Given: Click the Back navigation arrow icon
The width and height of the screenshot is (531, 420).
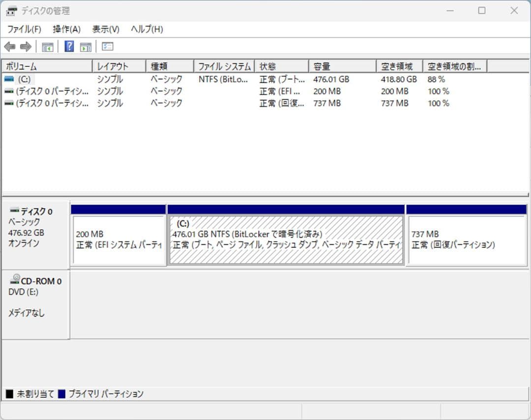Looking at the screenshot, I should tap(10, 46).
